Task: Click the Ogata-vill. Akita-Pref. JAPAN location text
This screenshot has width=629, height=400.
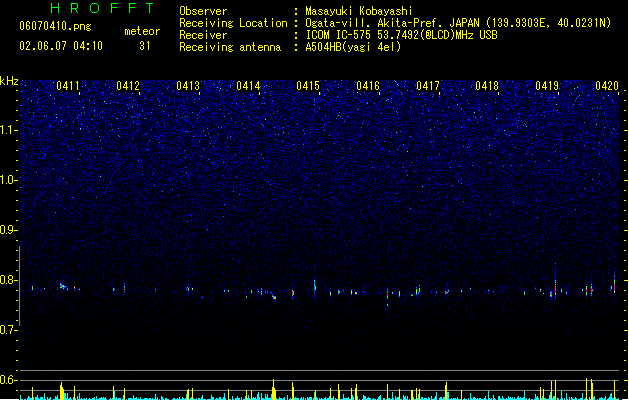Action: point(458,23)
